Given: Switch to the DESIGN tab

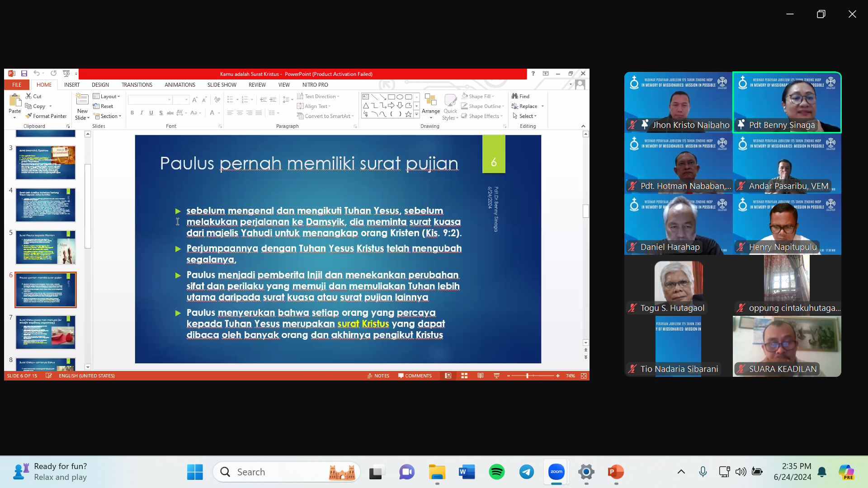Looking at the screenshot, I should (x=100, y=84).
